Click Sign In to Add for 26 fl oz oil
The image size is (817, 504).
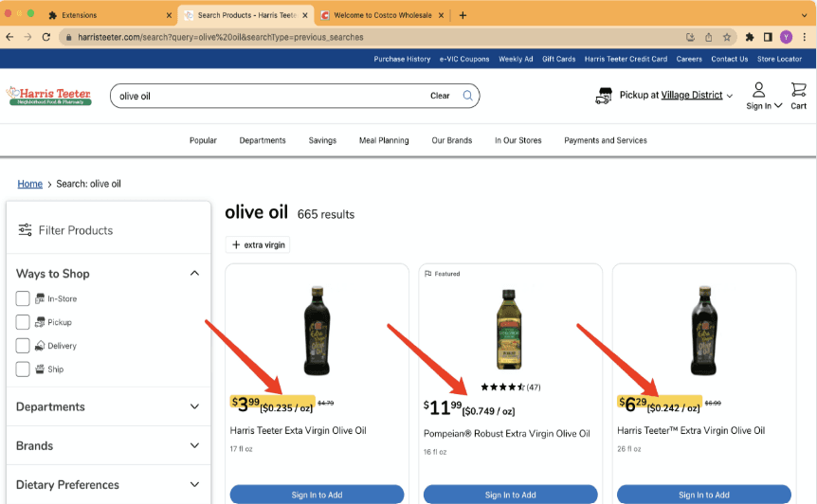coord(704,495)
